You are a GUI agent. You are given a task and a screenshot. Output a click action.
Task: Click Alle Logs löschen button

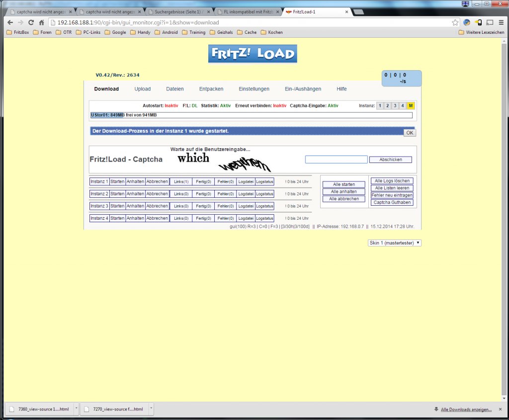(392, 181)
